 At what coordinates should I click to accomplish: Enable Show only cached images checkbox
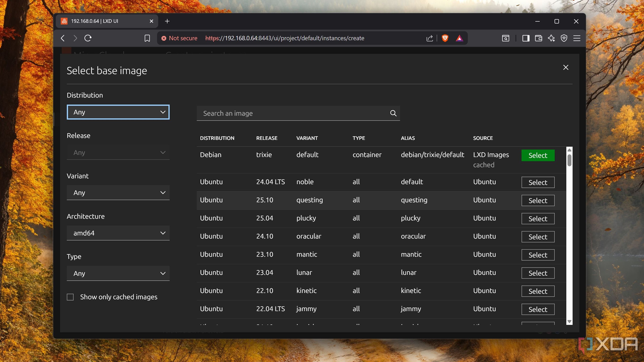pos(70,297)
